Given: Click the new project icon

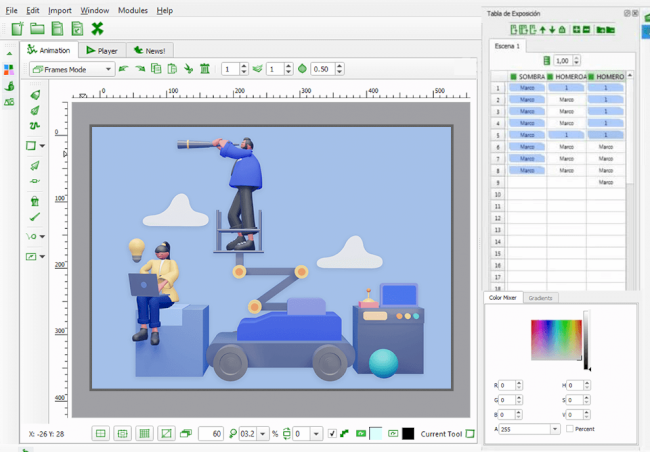Looking at the screenshot, I should pyautogui.click(x=17, y=28).
